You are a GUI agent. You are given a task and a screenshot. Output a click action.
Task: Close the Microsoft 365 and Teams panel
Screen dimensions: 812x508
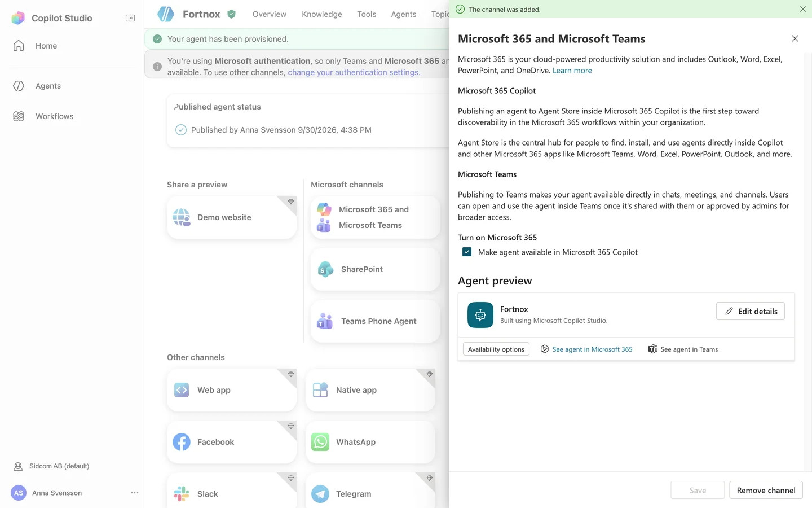795,38
